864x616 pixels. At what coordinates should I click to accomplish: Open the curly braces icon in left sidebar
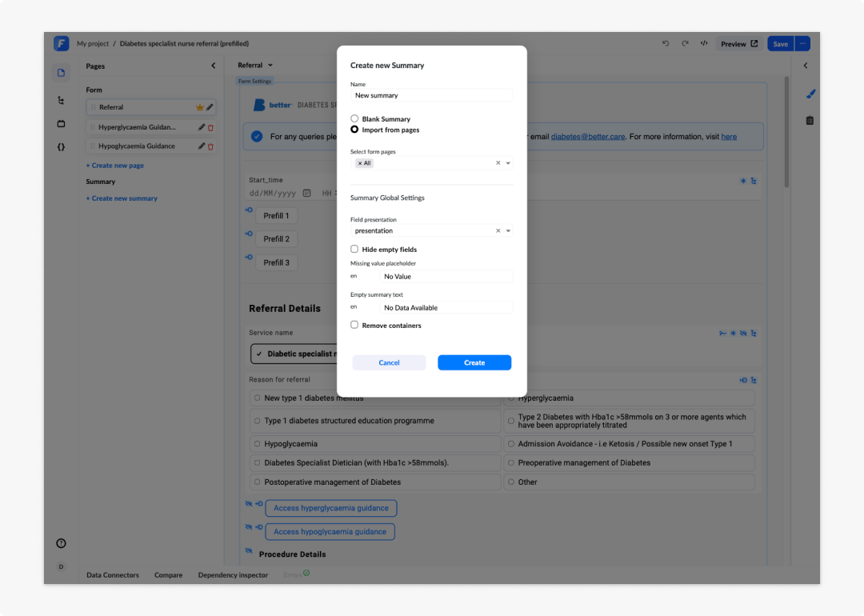(x=61, y=147)
